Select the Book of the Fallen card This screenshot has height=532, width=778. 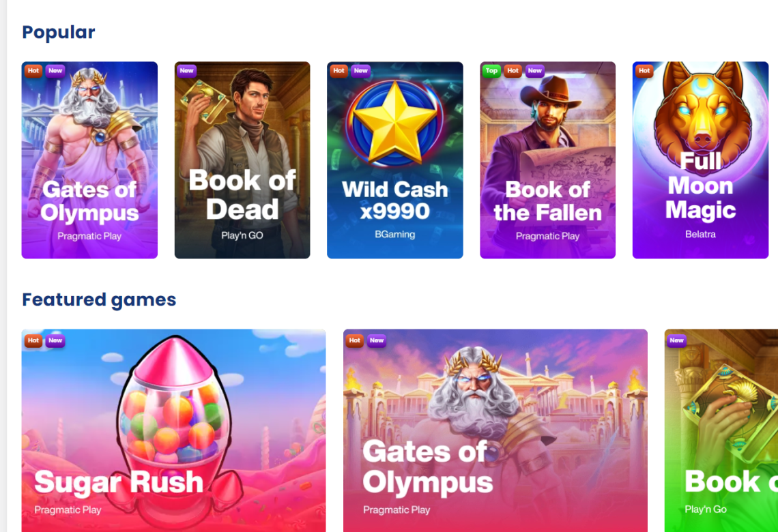[548, 160]
